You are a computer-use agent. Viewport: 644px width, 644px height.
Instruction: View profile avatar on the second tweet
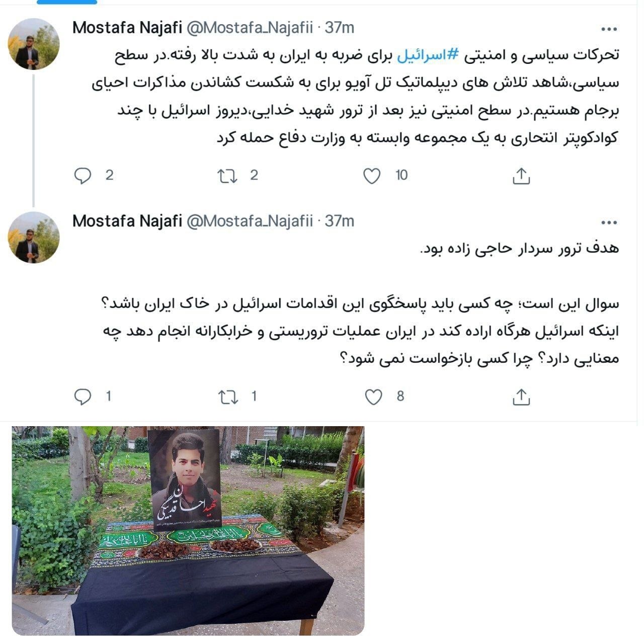click(34, 237)
